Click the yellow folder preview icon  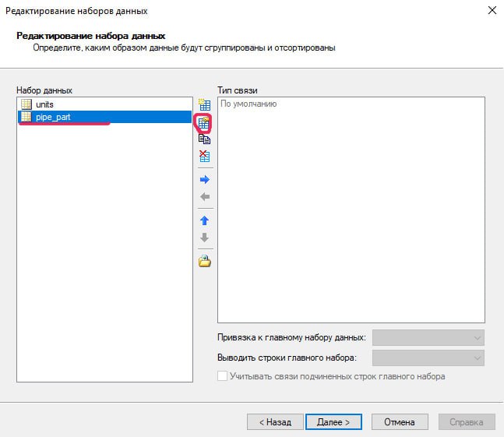[x=205, y=261]
